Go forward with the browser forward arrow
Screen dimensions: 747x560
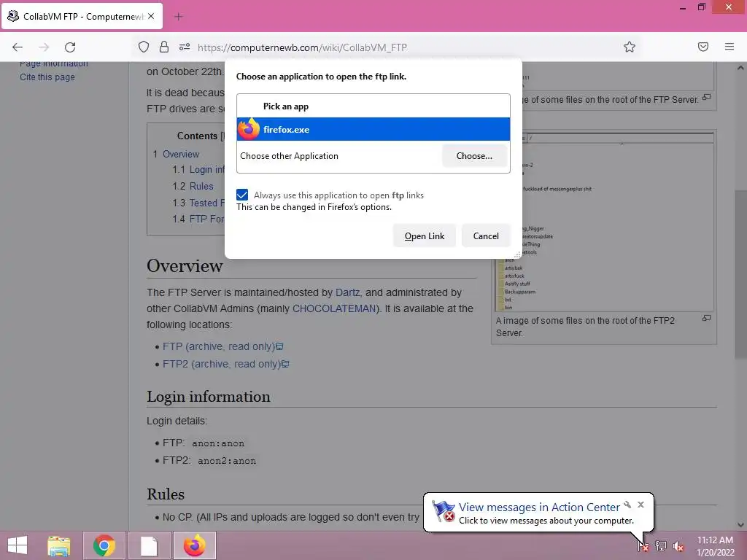point(44,47)
